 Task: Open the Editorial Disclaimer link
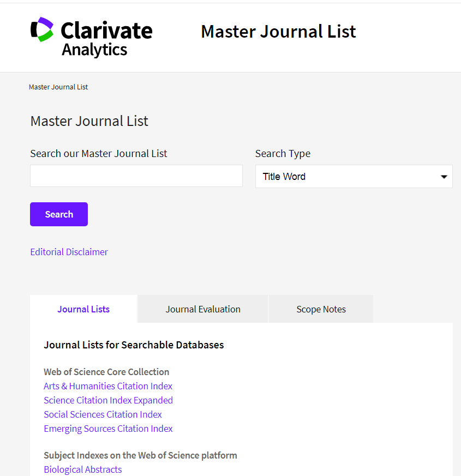pos(69,252)
